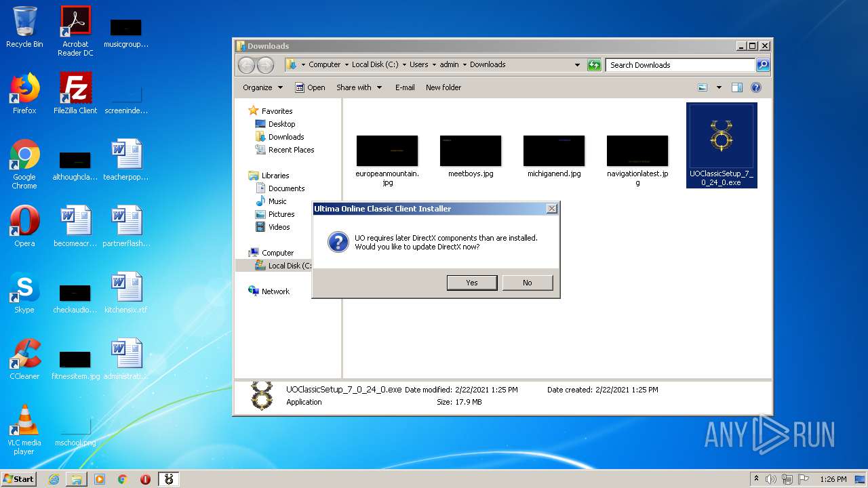Image resolution: width=868 pixels, height=488 pixels.
Task: Select the UOClassicSetup_7_0_24_0.exe file icon
Action: pos(722,145)
